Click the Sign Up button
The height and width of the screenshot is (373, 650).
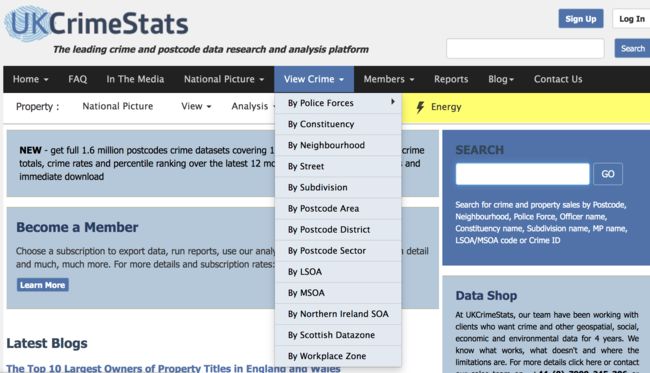point(581,19)
